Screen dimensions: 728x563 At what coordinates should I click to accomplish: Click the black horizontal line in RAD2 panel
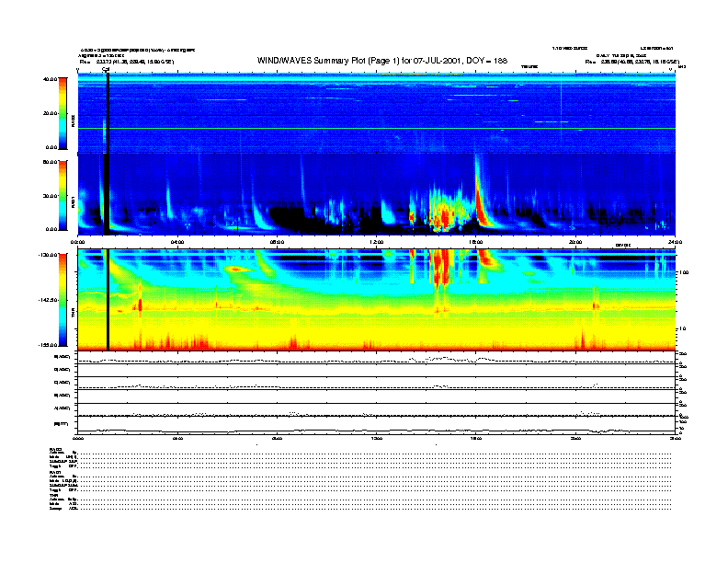click(377, 115)
